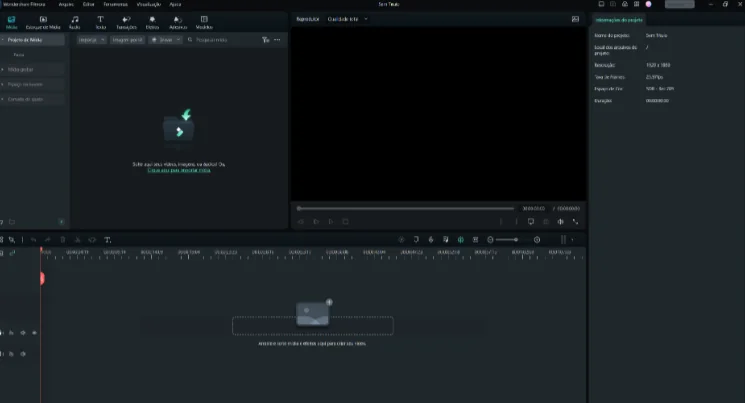This screenshot has height=403, width=745.
Task: Select the Texto tool icon
Action: [x=100, y=22]
